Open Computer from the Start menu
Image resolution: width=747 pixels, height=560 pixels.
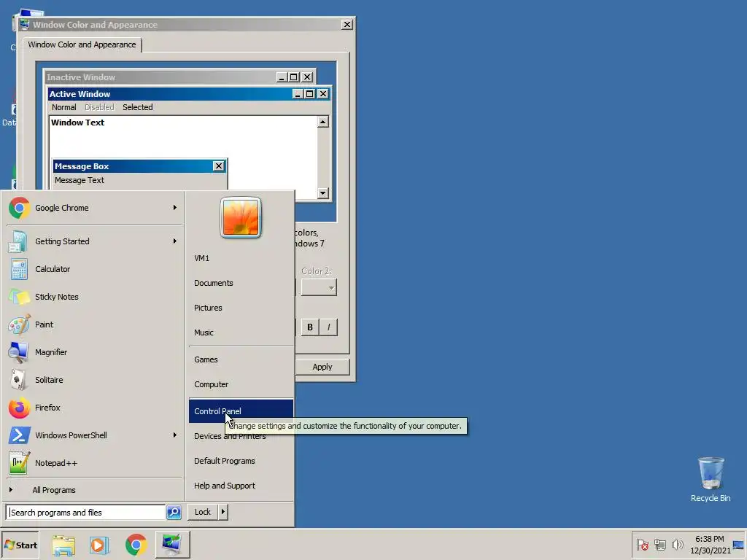[241, 384]
